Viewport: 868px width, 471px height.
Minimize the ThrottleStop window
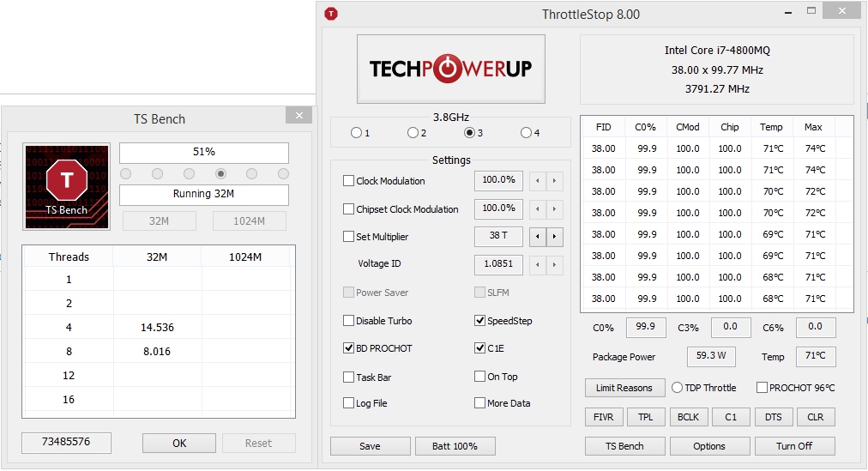[x=787, y=12]
